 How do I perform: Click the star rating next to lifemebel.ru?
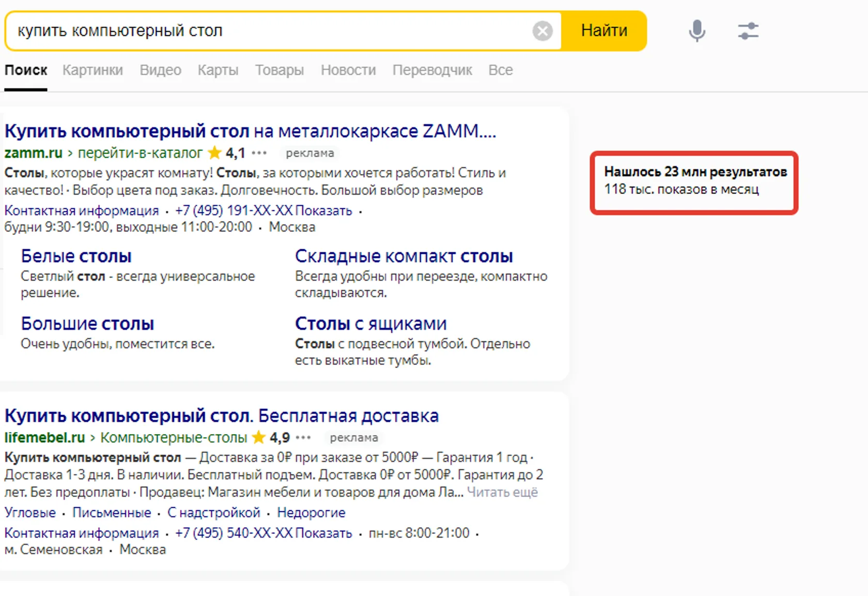click(x=271, y=438)
